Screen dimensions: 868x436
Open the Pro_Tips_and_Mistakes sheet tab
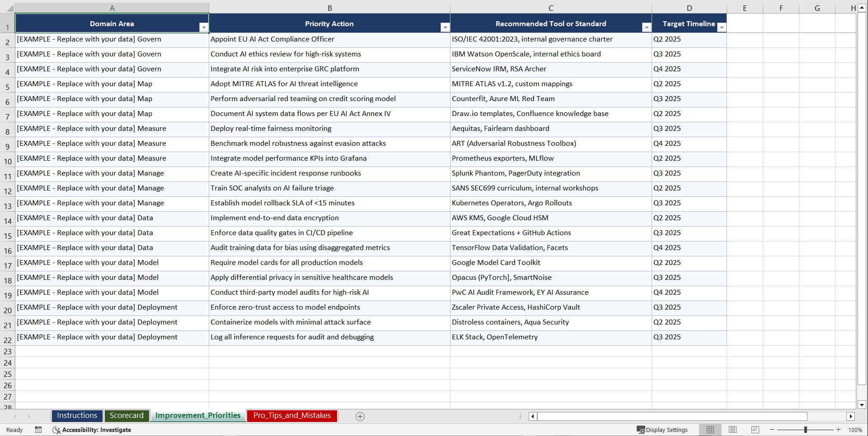[291, 415]
